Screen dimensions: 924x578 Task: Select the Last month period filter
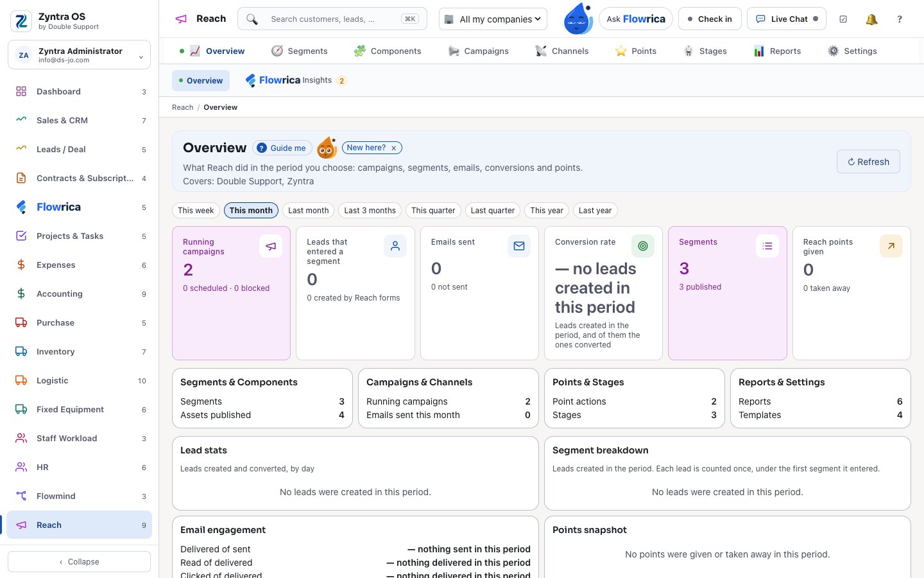click(x=309, y=211)
